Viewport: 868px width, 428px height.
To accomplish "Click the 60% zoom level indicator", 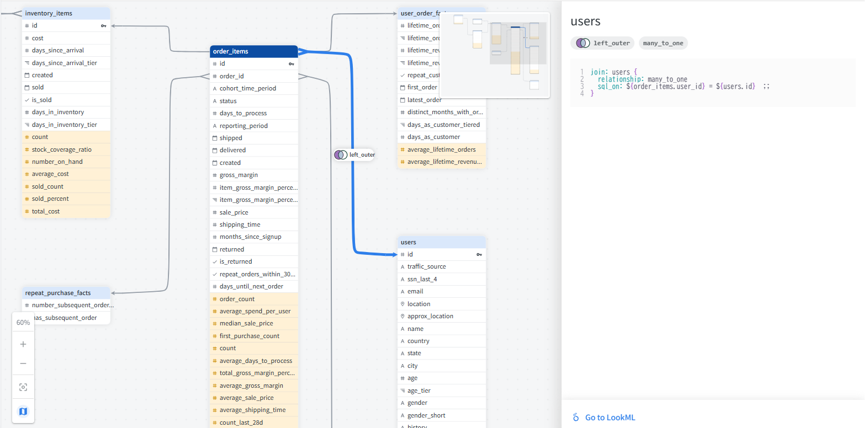I will pos(23,323).
